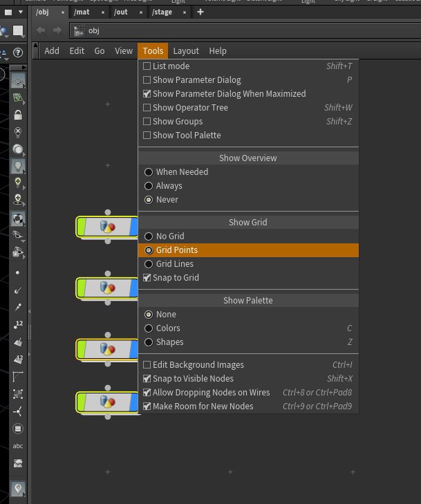Switch to the /stage tab
The height and width of the screenshot is (504, 421).
pyautogui.click(x=162, y=12)
